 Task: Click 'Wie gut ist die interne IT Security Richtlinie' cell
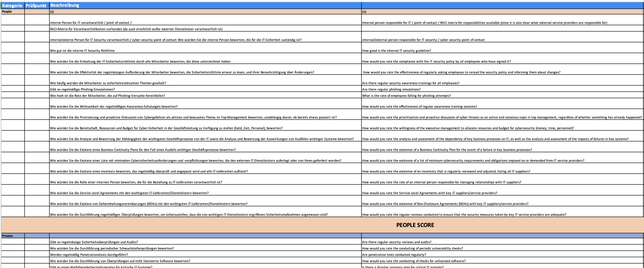[x=82, y=51]
